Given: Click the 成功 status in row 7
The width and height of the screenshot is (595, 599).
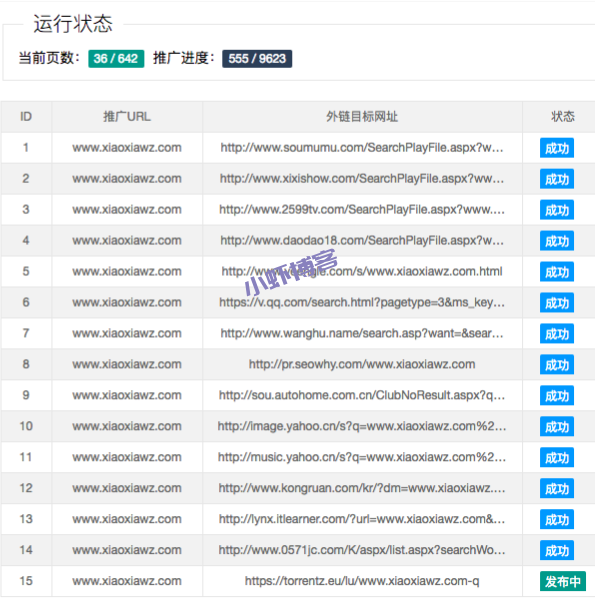Looking at the screenshot, I should 557,333.
